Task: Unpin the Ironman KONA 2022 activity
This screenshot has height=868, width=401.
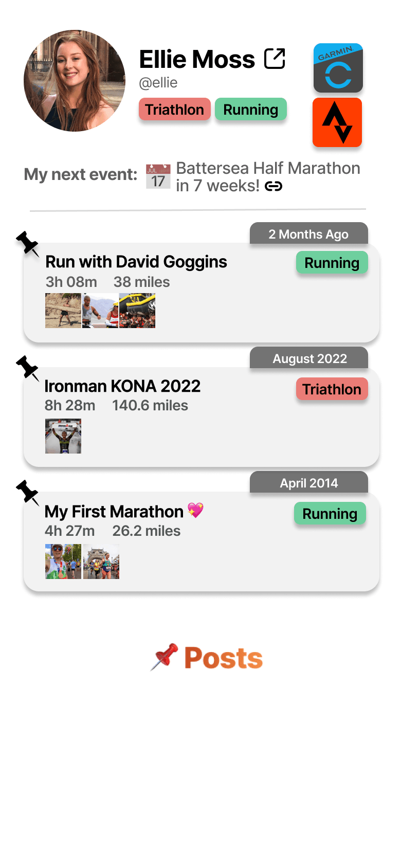Action: [x=28, y=368]
